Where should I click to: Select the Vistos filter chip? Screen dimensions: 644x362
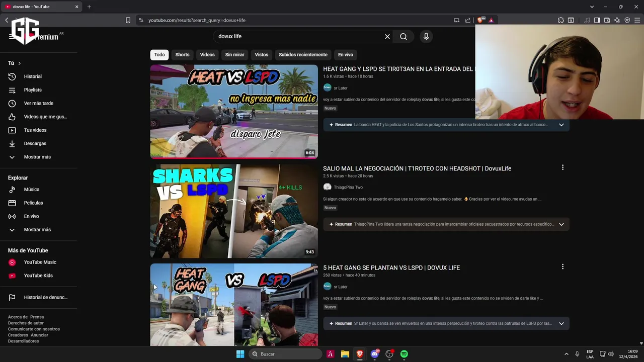(x=262, y=54)
